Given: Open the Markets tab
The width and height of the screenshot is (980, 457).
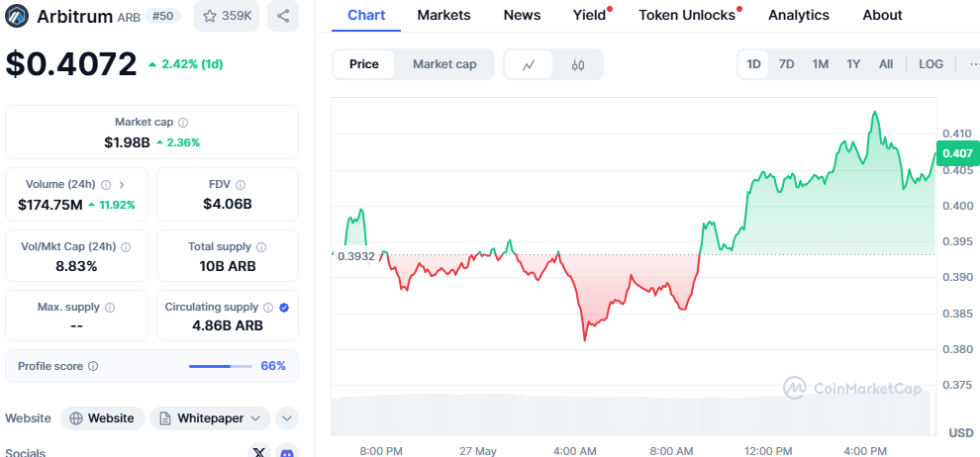Looking at the screenshot, I should (x=443, y=16).
